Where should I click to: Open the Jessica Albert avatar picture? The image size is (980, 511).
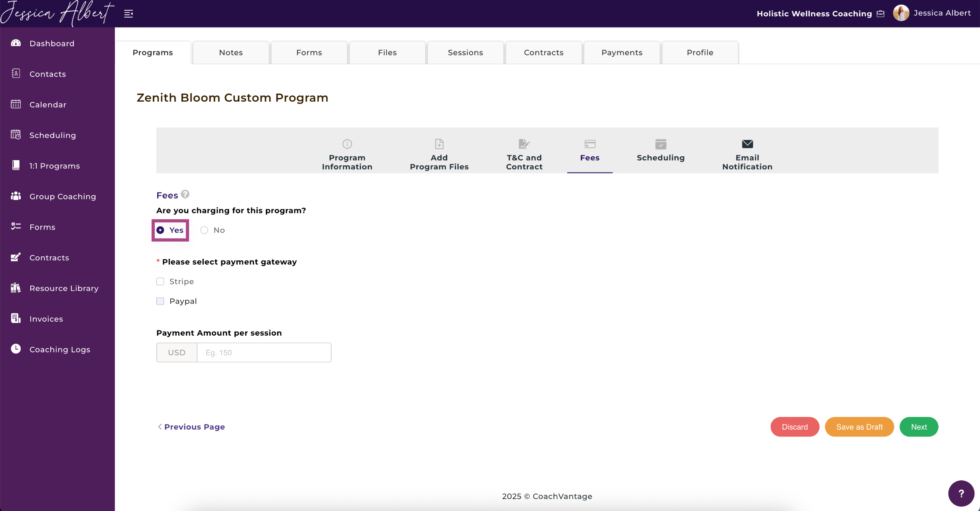click(901, 13)
